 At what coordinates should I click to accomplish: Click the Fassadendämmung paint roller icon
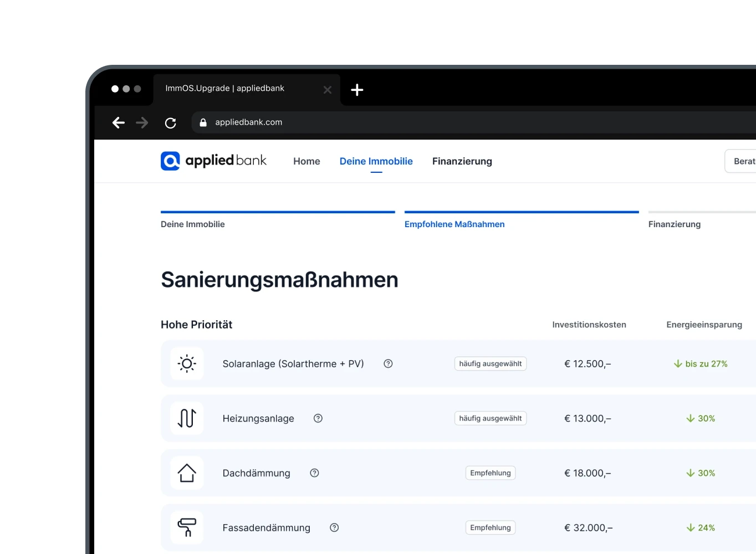187,527
